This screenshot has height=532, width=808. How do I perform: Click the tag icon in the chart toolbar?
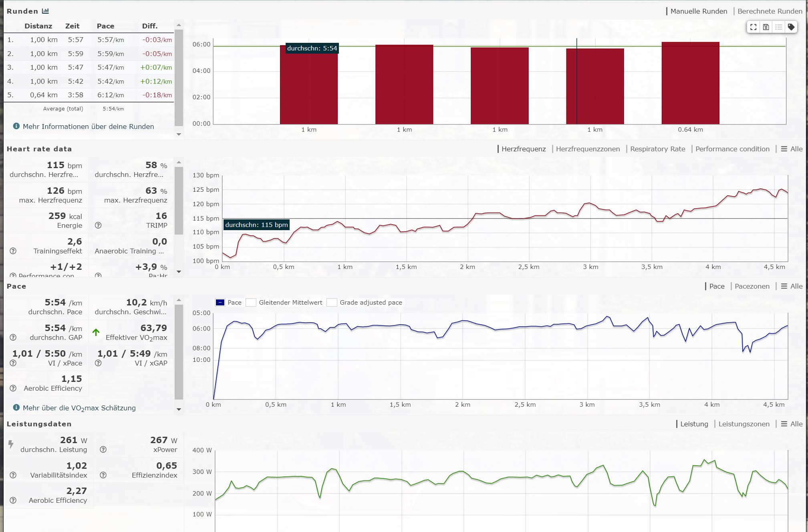click(791, 27)
